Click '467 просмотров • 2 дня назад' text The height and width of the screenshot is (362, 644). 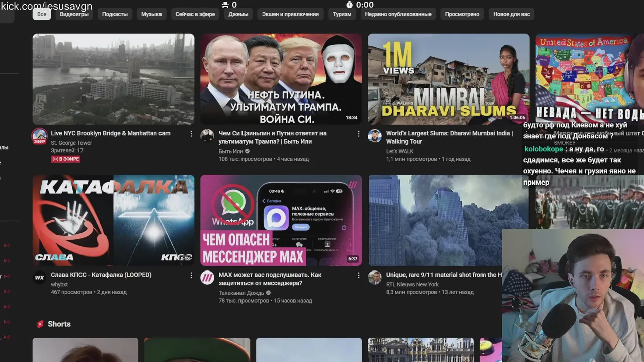pos(89,292)
